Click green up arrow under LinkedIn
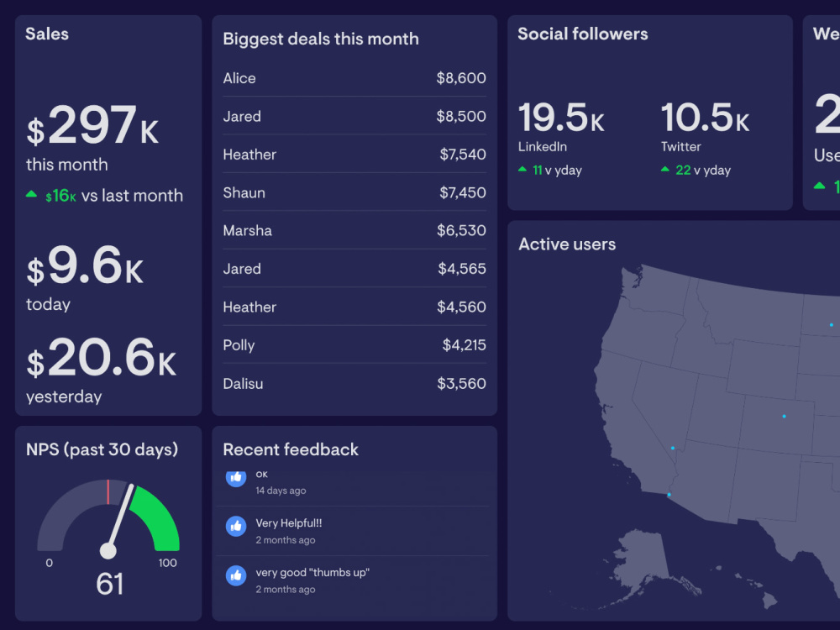 click(522, 170)
